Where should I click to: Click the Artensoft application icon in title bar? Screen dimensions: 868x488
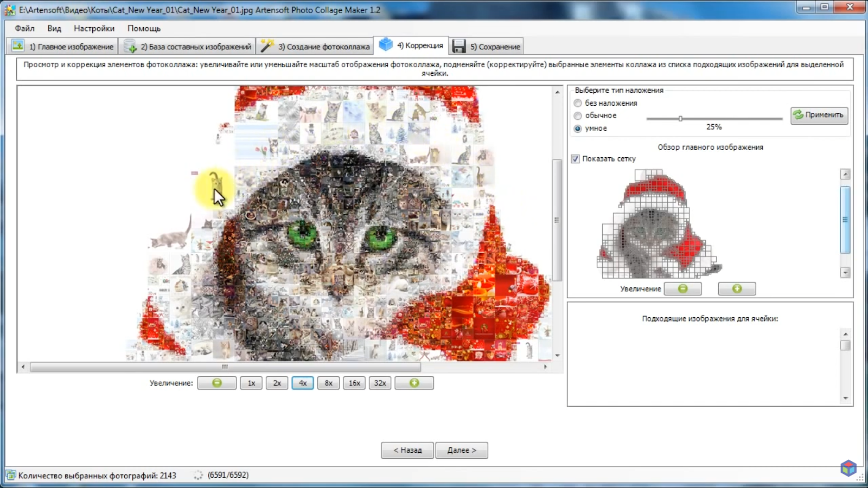(10, 10)
